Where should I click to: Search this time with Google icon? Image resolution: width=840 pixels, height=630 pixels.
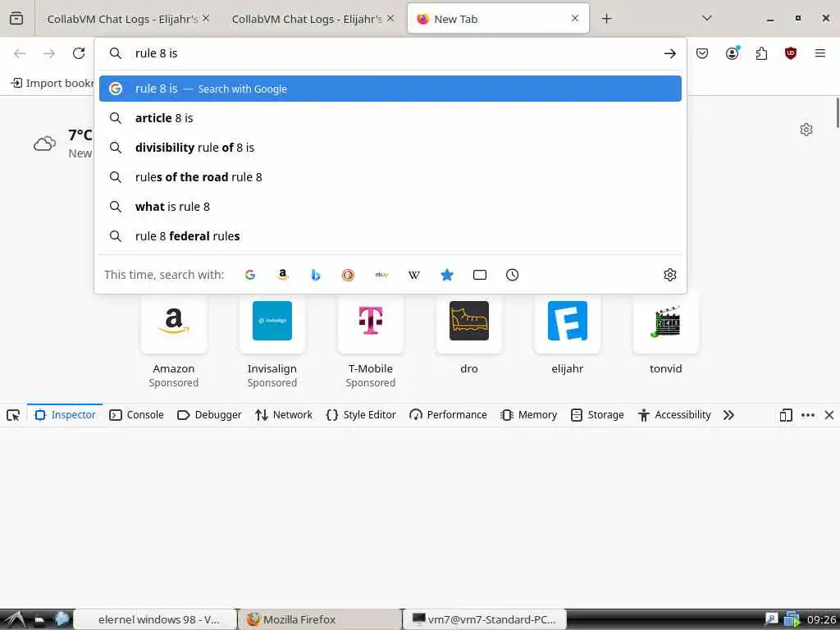coord(250,275)
